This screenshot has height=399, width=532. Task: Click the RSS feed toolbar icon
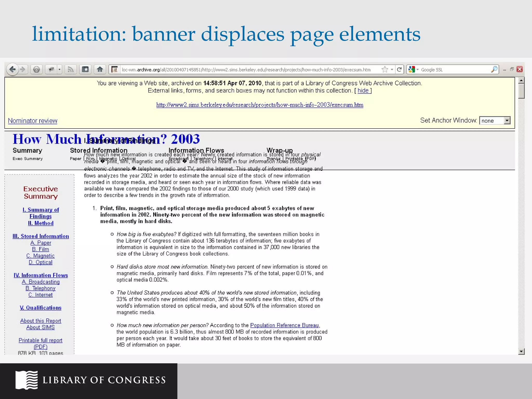click(x=70, y=69)
